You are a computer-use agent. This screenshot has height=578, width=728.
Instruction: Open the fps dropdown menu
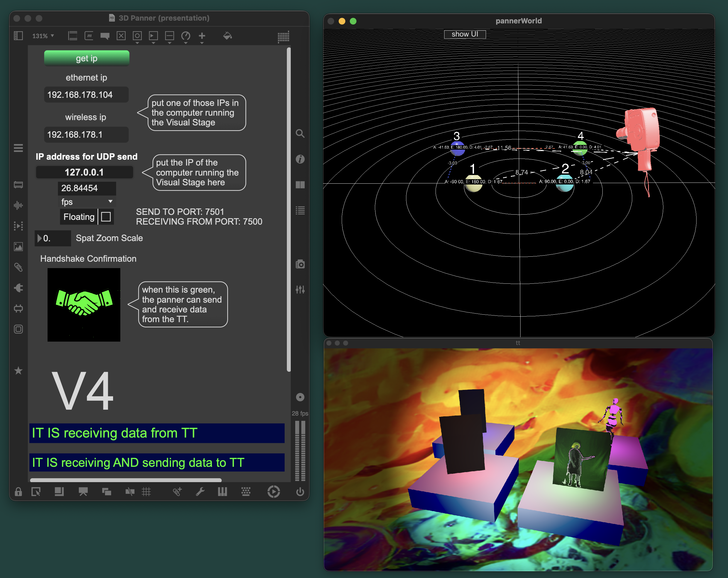tap(87, 202)
